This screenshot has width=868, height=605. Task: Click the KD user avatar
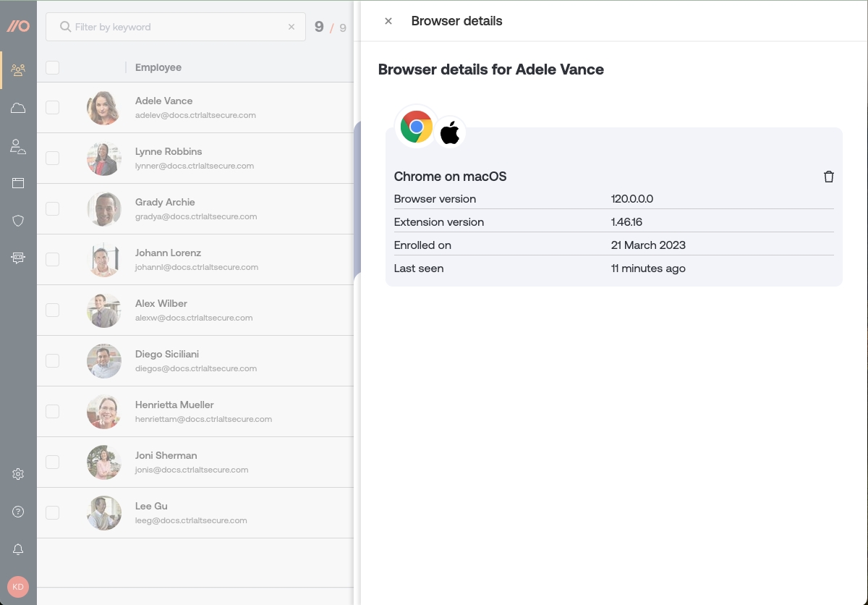tap(18, 587)
